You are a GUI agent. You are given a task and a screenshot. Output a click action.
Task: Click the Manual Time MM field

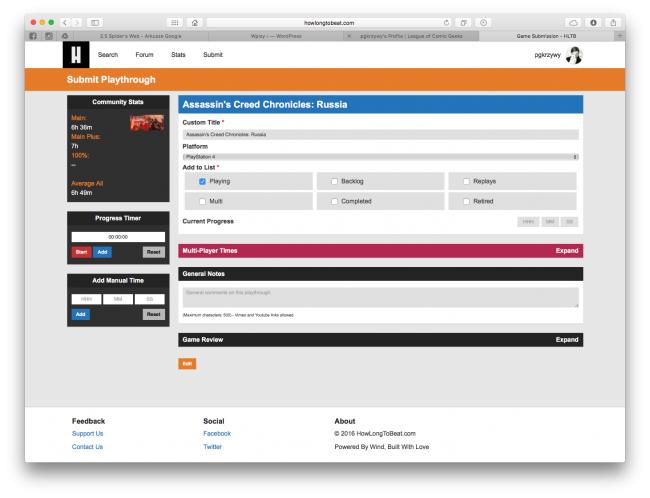tap(118, 299)
